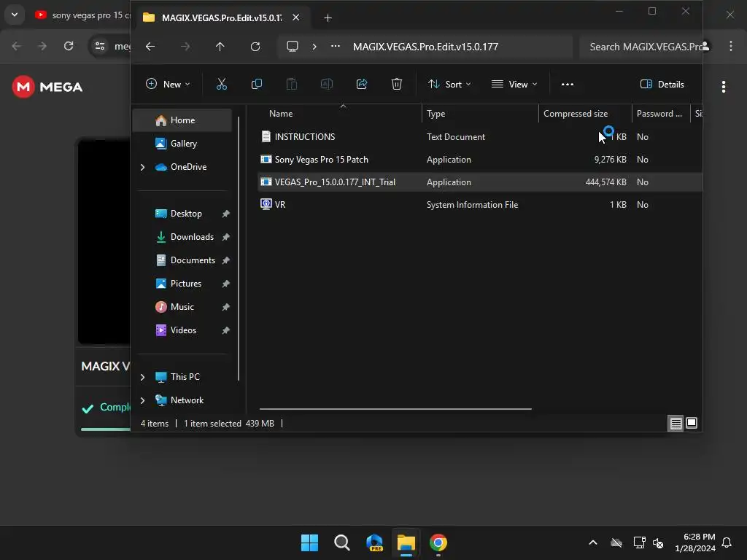Open the See more ellipsis in Explorer toolbar

[568, 85]
